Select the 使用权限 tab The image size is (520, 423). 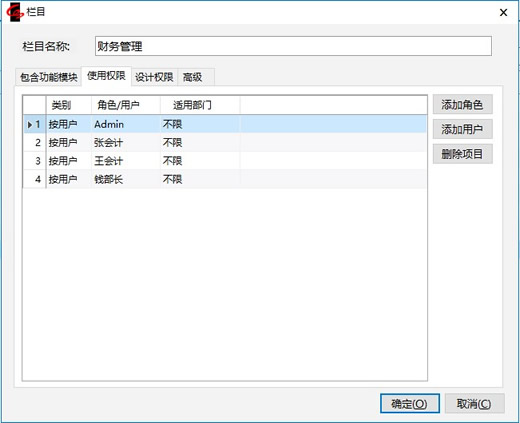coord(106,76)
